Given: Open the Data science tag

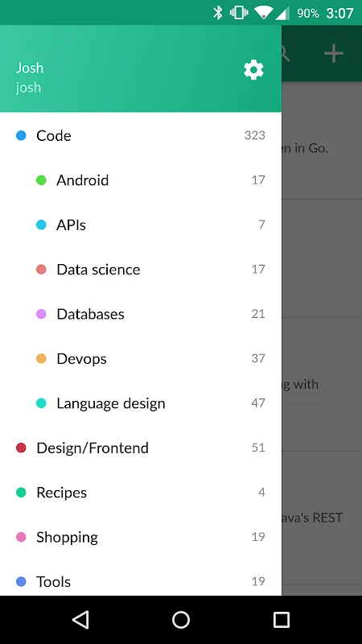Looking at the screenshot, I should [x=141, y=270].
